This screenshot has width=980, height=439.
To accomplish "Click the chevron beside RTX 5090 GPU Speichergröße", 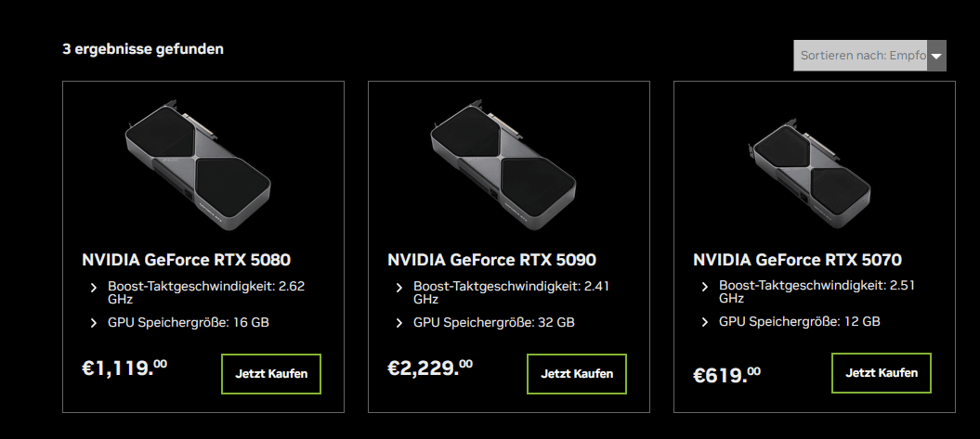I will point(399,323).
